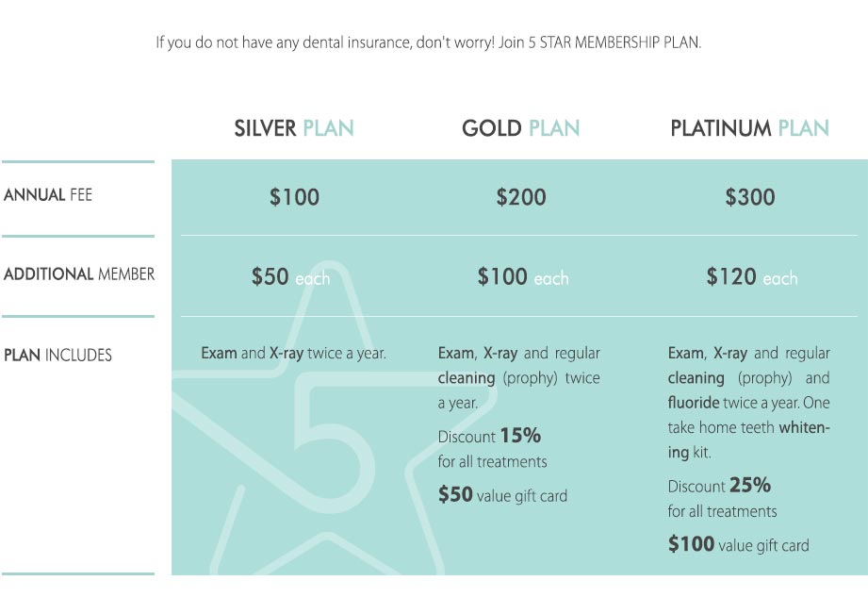Screen dimensions: 868x614
Task: Click the Annual Fee row label
Action: click(48, 196)
